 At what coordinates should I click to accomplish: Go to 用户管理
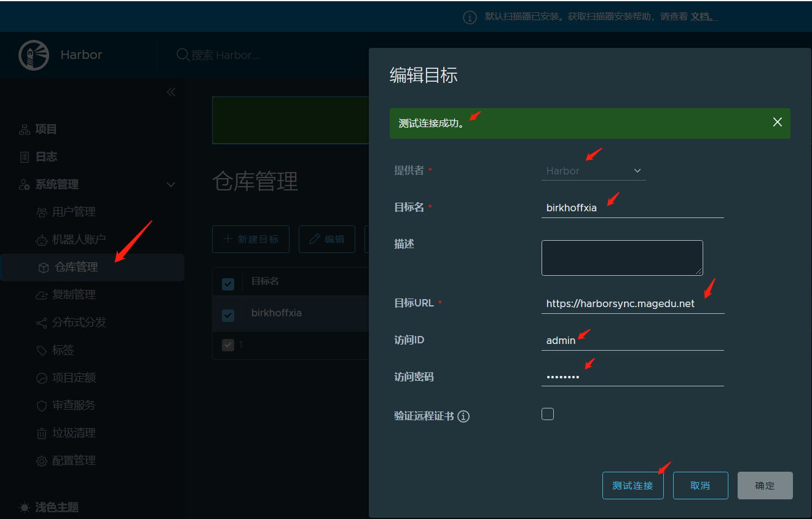pyautogui.click(x=74, y=212)
